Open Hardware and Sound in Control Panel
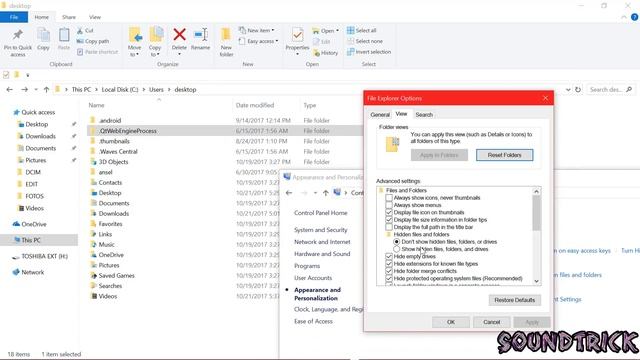This screenshot has height=360, width=640. pyautogui.click(x=322, y=254)
